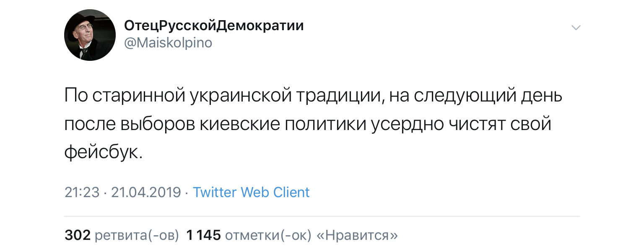Click the tweet phrase "после выборов"
Screen dimensions: 644x250
pyautogui.click(x=130, y=125)
